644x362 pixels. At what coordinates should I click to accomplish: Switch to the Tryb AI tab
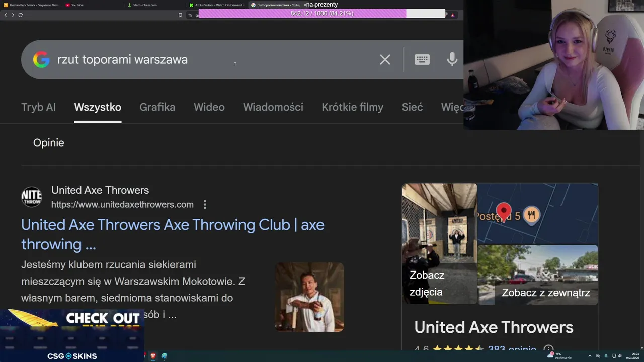pyautogui.click(x=38, y=107)
